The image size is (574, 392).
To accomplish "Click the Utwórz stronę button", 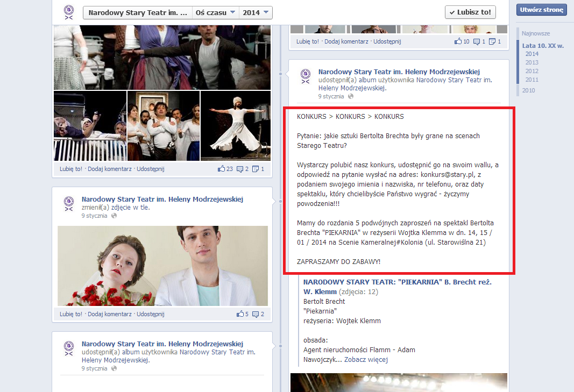I will click(x=541, y=10).
